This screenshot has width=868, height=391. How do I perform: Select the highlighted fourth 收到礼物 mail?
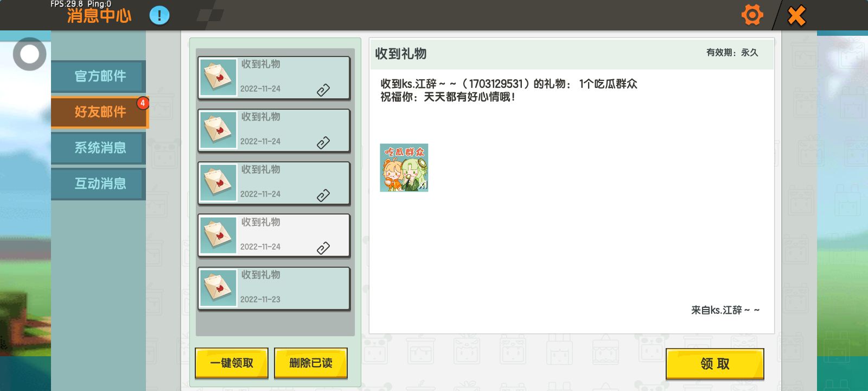click(x=274, y=236)
